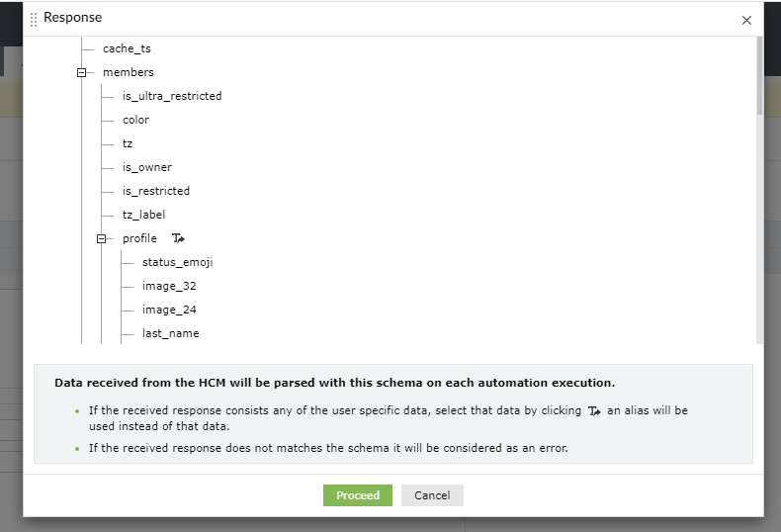Select the is_ultra_restricted field

coord(172,96)
